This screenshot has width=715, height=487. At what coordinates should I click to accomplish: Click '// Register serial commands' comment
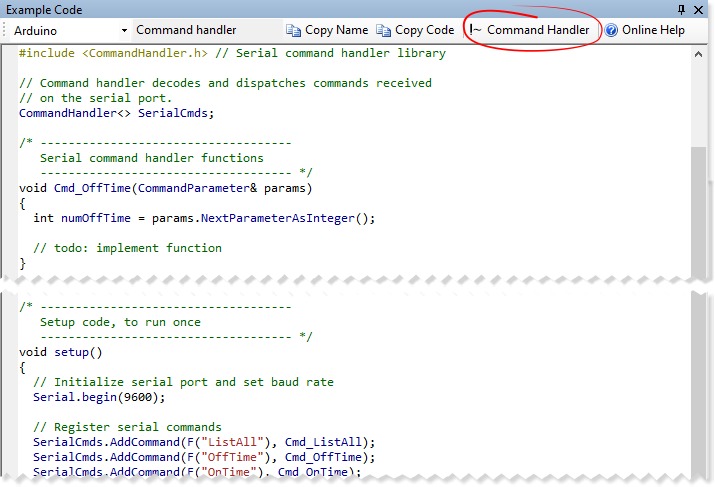tap(127, 427)
